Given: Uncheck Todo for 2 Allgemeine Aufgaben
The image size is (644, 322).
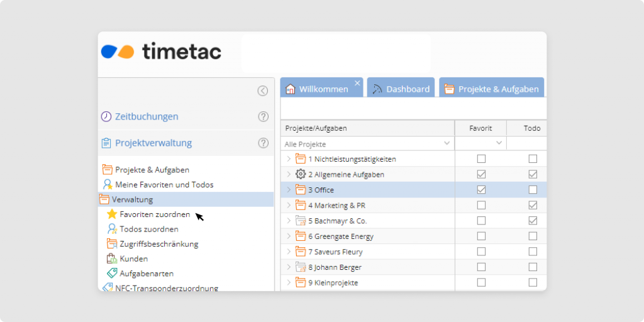Looking at the screenshot, I should coord(533,174).
